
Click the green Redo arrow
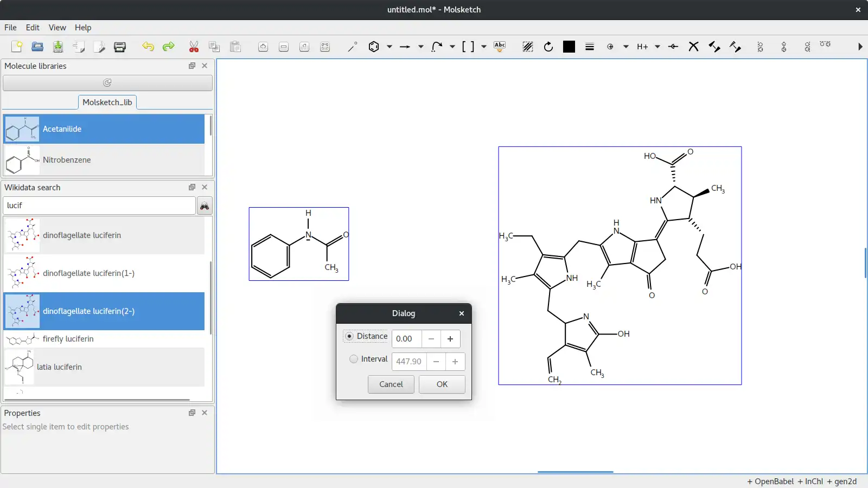coord(169,47)
